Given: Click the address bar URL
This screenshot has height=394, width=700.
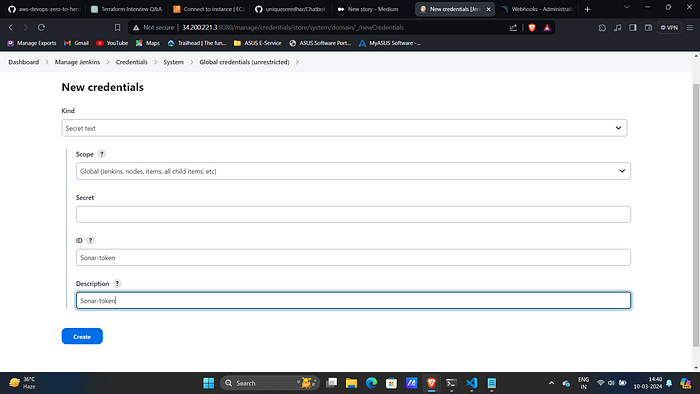Looking at the screenshot, I should click(x=293, y=28).
